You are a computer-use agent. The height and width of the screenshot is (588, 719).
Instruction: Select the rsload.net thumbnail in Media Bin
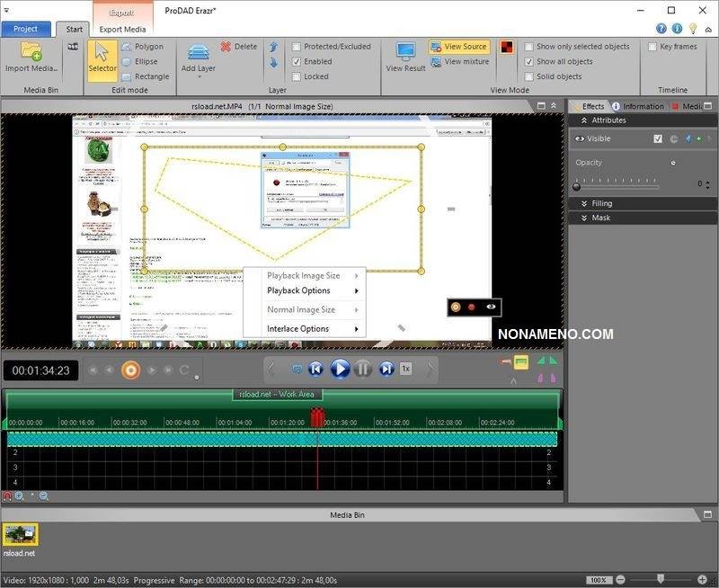tap(20, 536)
